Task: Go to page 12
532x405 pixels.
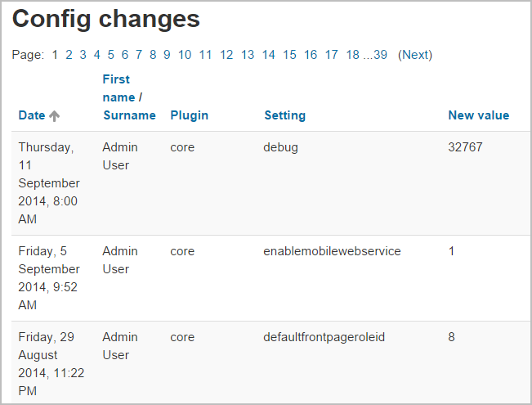Action: point(226,55)
